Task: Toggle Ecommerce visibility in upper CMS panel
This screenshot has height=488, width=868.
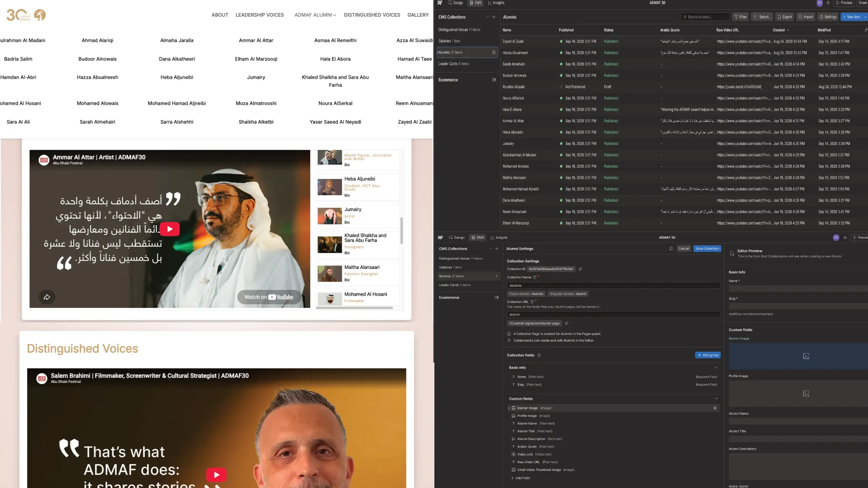Action: [494, 80]
